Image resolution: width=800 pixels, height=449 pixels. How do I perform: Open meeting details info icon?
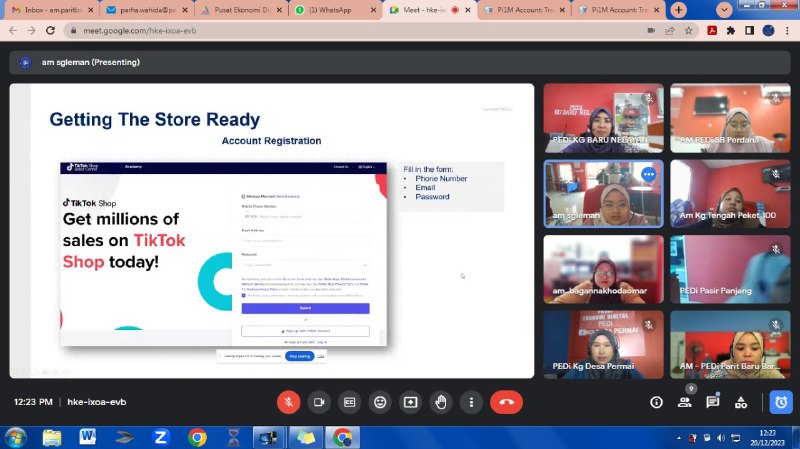pos(656,403)
